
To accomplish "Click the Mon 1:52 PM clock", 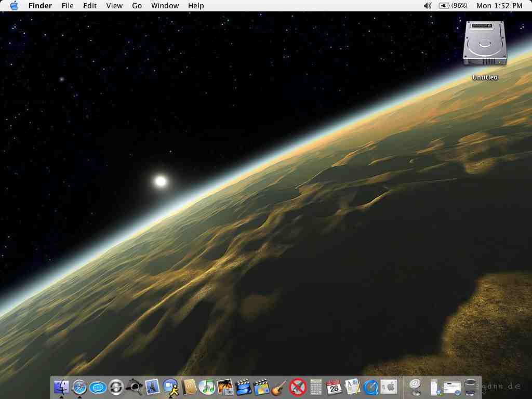I will tap(499, 6).
